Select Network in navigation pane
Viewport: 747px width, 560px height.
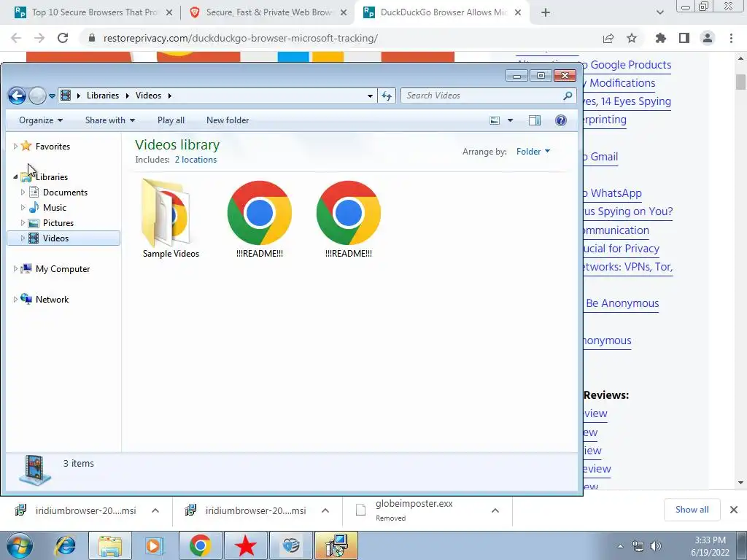[52, 300]
